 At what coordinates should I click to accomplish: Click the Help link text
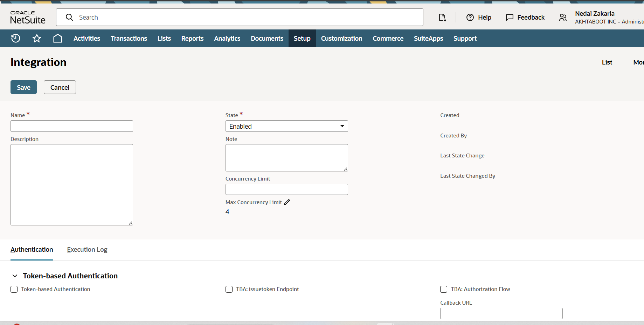tap(485, 17)
